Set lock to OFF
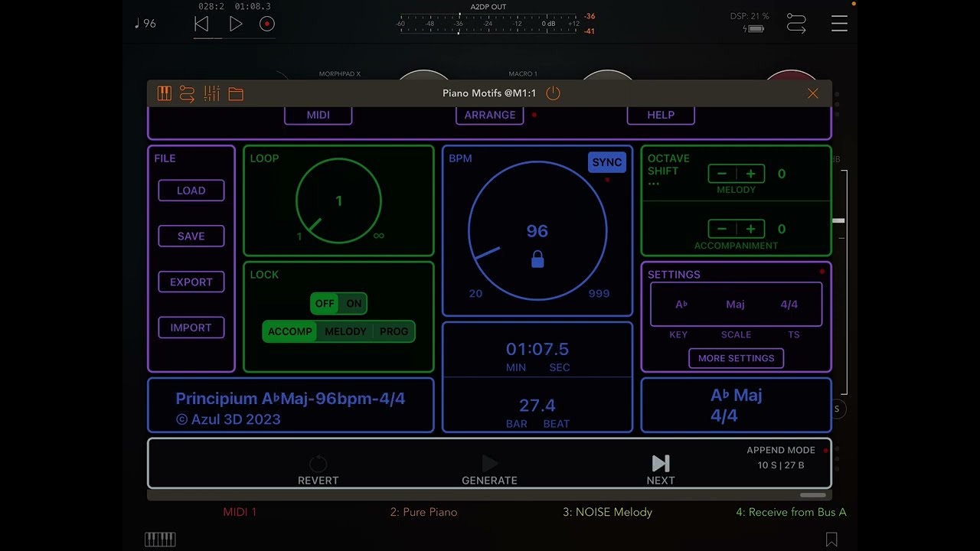 click(x=325, y=304)
